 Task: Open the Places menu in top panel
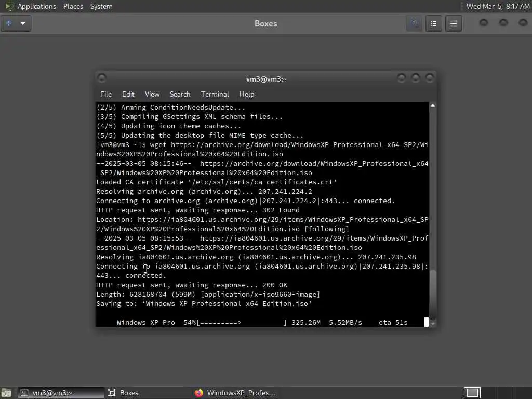[73, 6]
